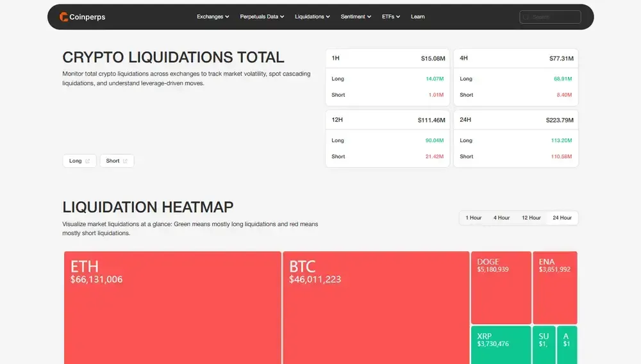
Task: Switch heatmap to 12 Hour
Action: click(531, 218)
